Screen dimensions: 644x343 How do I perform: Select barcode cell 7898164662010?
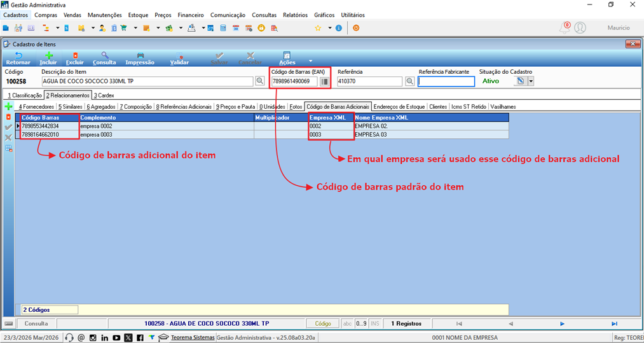coord(49,134)
